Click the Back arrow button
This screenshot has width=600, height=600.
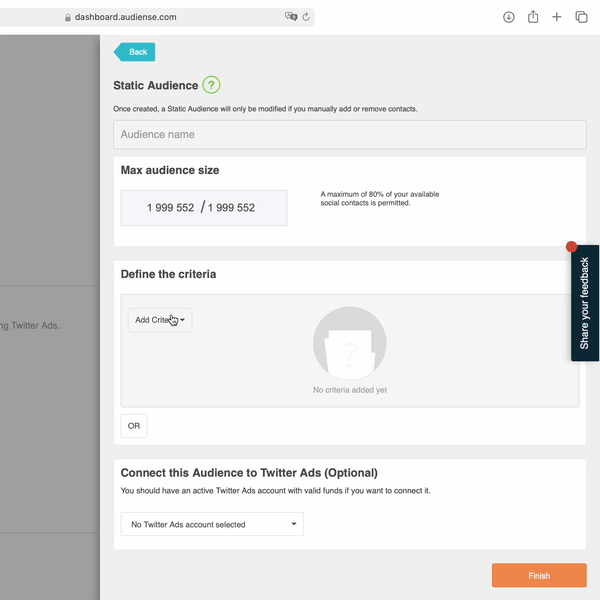point(135,52)
